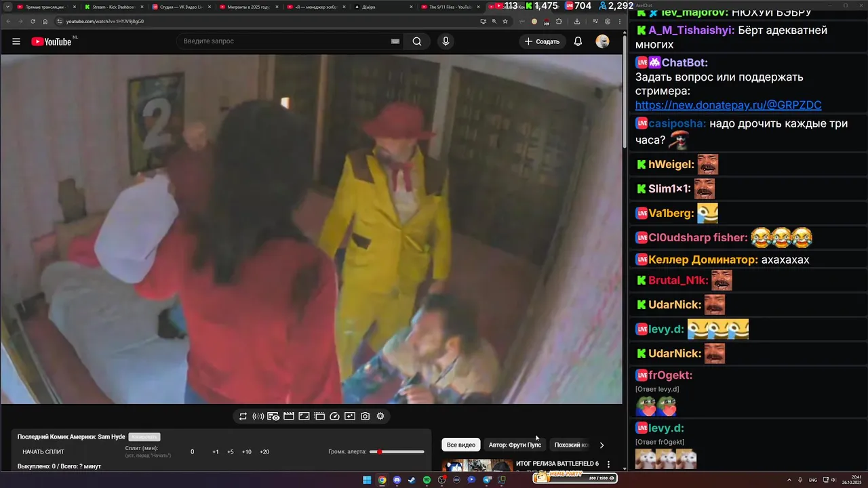
Task: Click the speedometer playback speed icon
Action: 334,416
